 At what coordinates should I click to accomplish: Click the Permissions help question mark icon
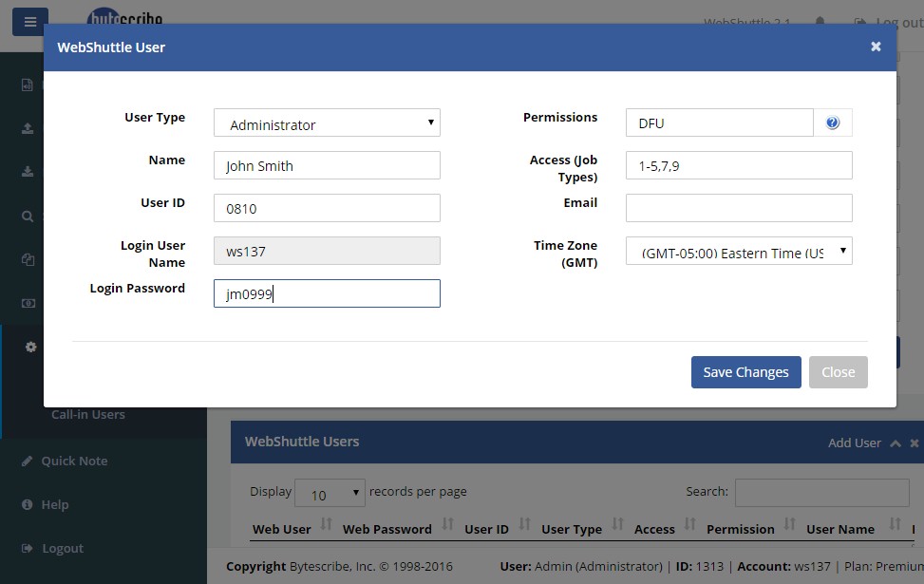[x=832, y=122]
